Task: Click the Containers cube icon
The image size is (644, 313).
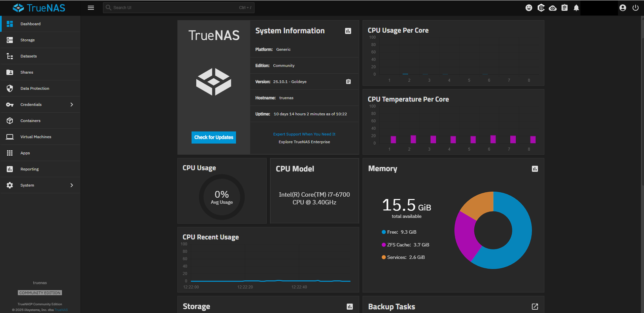Action: click(x=10, y=121)
